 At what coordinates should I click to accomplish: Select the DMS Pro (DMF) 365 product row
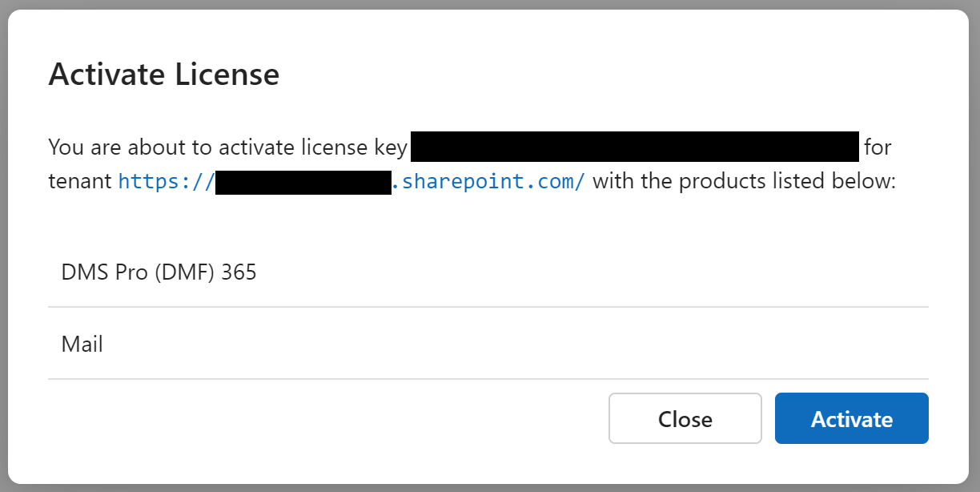488,272
